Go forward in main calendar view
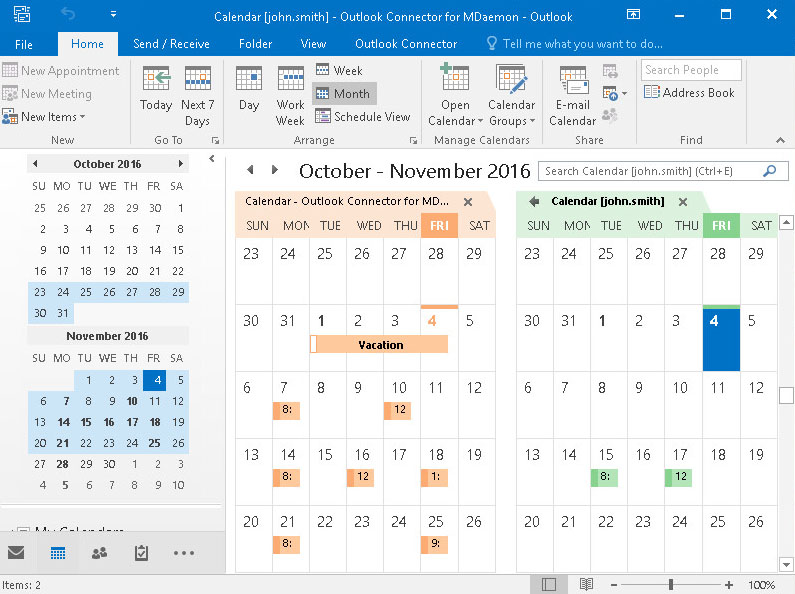795x594 pixels. (x=274, y=170)
